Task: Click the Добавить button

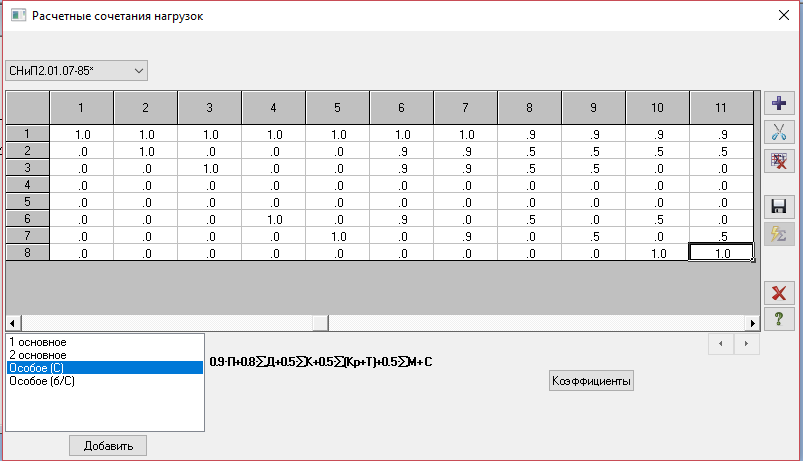Action: [108, 446]
